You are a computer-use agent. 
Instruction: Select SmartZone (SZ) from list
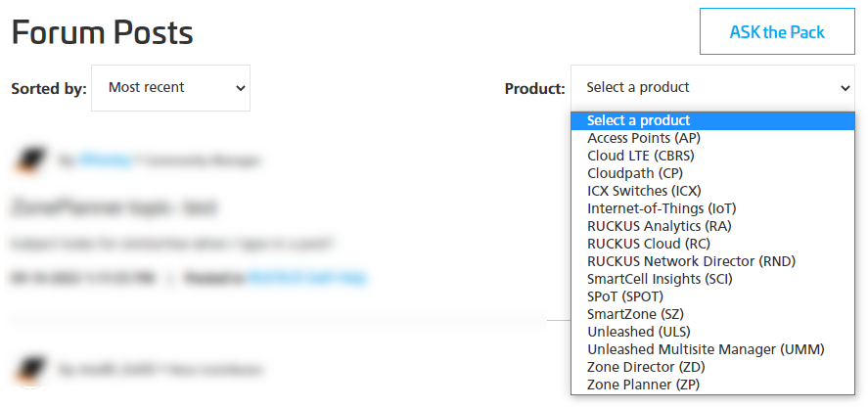[x=713, y=314]
